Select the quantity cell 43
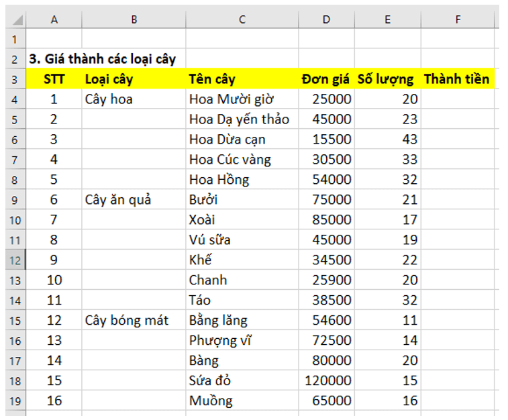This screenshot has height=420, width=508. 410,140
